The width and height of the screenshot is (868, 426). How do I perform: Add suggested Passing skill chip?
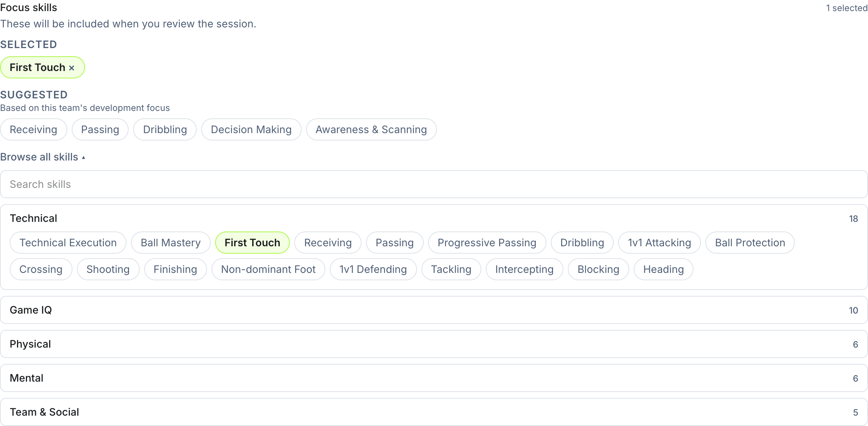pos(100,129)
